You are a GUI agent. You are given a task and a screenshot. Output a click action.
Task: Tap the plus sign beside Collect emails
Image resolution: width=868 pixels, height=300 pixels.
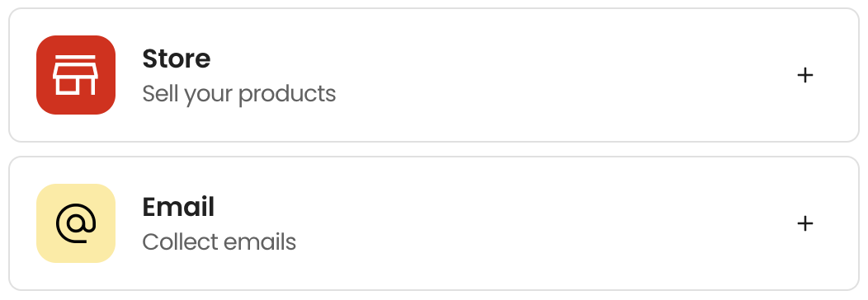click(x=805, y=223)
